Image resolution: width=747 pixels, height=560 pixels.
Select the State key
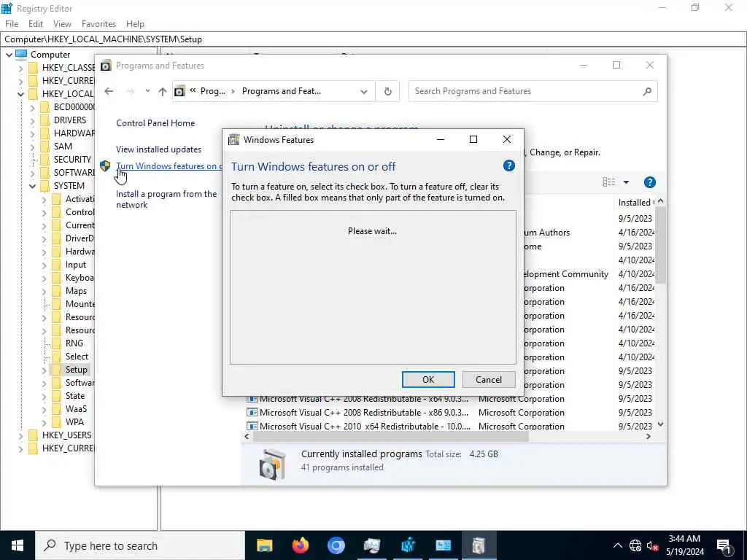click(75, 396)
